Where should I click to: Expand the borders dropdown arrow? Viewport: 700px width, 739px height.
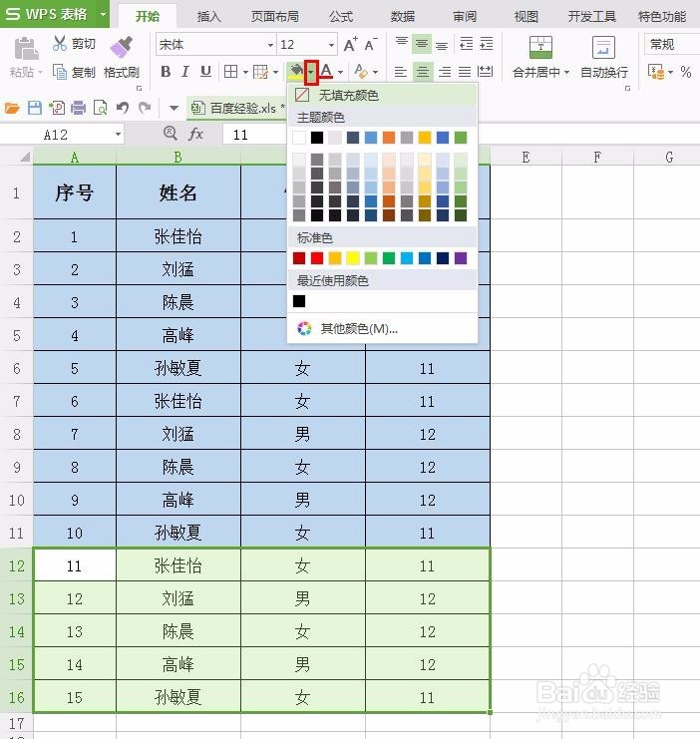coord(245,72)
